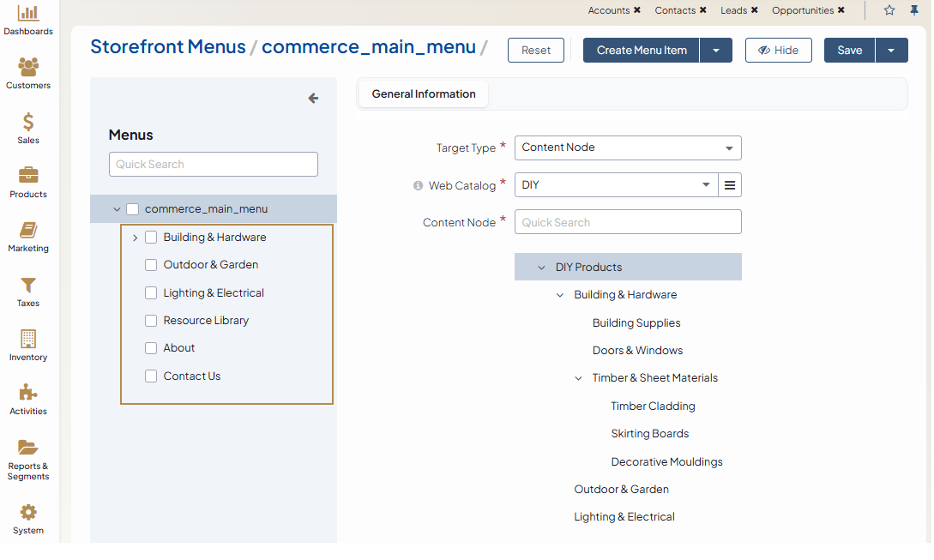
Task: Open the Target Type dropdown
Action: [628, 148]
